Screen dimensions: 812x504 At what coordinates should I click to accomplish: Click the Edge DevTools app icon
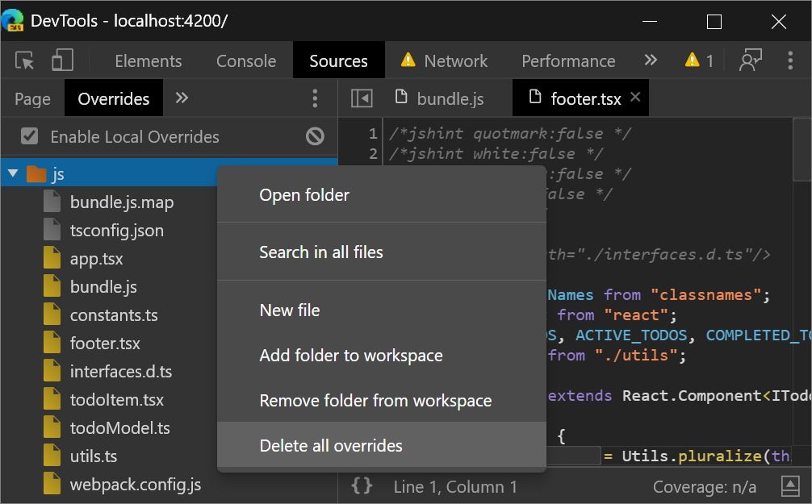12,21
